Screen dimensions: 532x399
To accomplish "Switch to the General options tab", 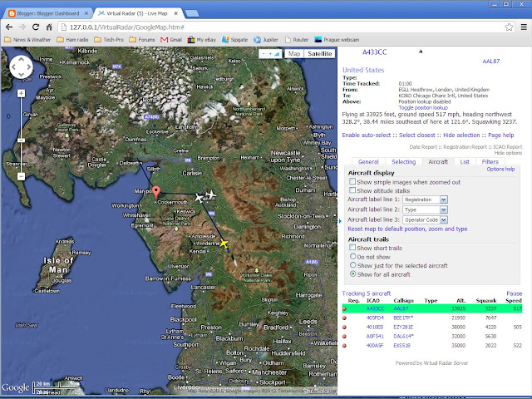I will coord(368,162).
